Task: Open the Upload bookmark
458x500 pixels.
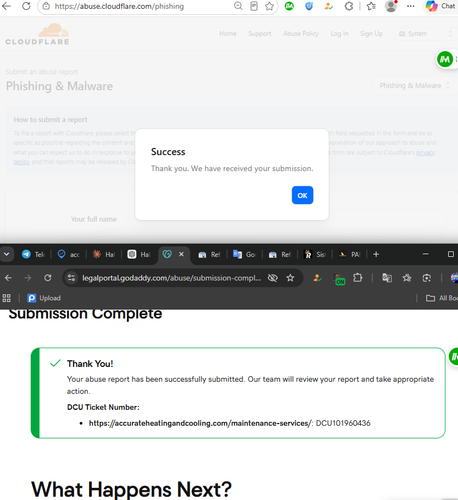Action: point(44,298)
